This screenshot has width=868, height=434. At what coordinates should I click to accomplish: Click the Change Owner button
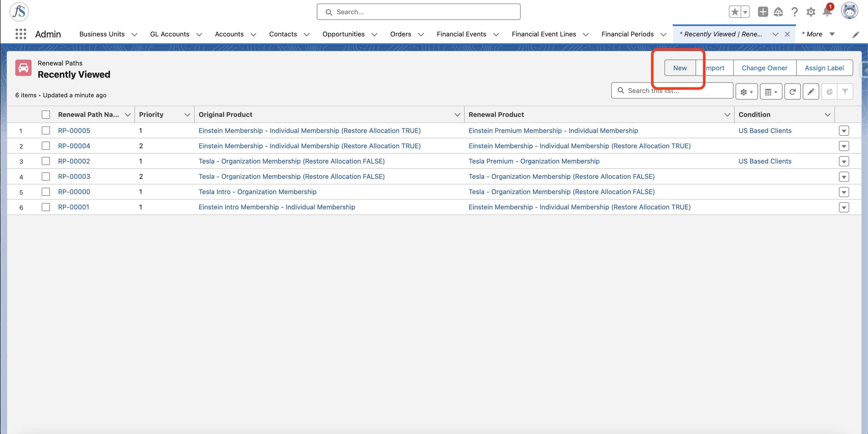click(765, 68)
